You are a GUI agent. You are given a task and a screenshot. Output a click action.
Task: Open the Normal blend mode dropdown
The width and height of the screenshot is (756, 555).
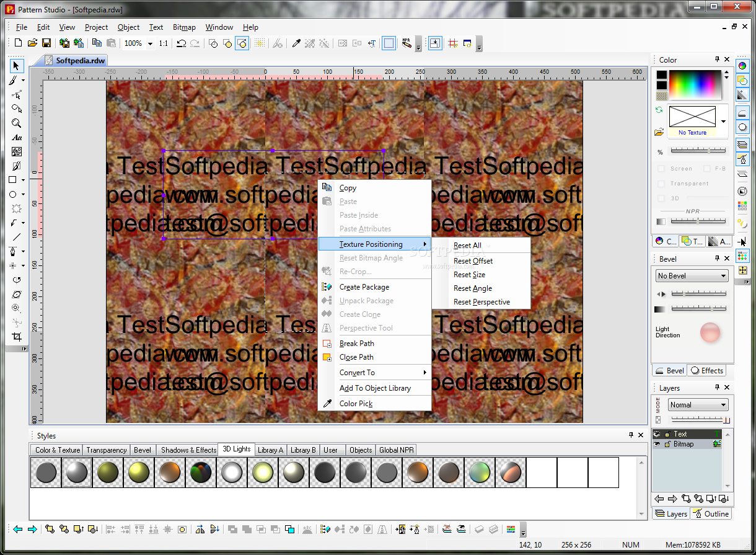[x=723, y=405]
